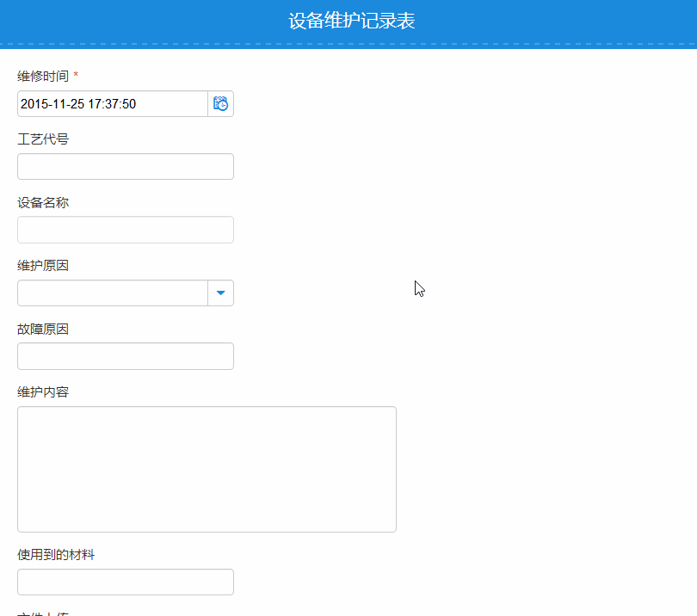Click inside the 工艺代号 input box
This screenshot has width=697, height=616.
point(125,166)
